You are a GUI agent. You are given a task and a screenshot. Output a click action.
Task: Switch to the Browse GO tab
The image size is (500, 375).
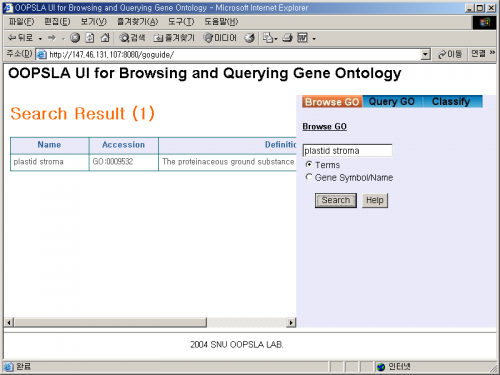pos(332,102)
